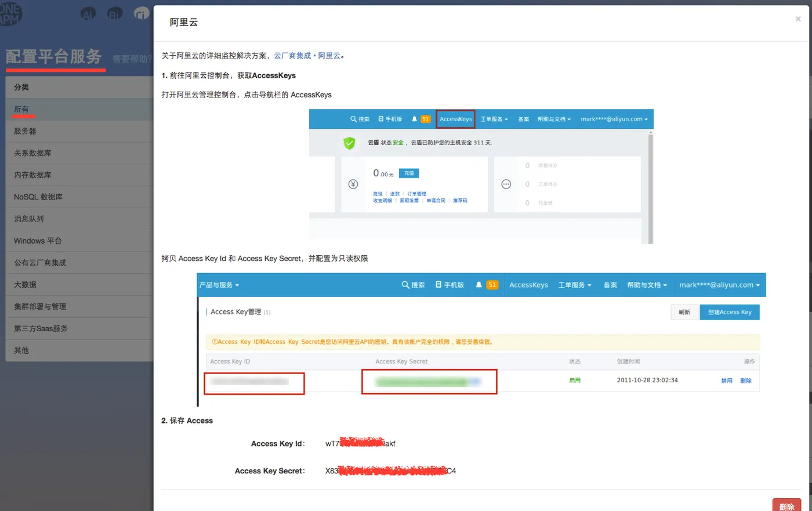Select 公有云厂商集成 in the sidebar
The height and width of the screenshot is (511, 812).
coord(79,263)
